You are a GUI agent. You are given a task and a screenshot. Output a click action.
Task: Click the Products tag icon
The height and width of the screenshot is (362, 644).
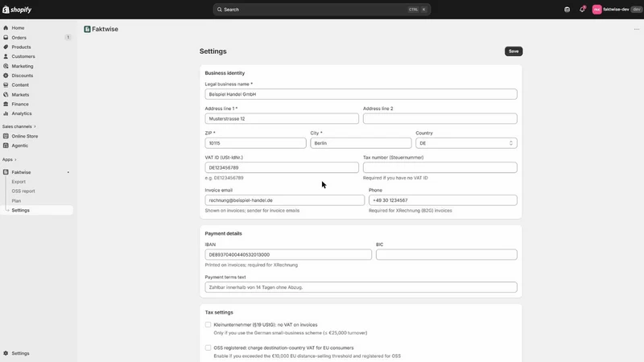6,47
